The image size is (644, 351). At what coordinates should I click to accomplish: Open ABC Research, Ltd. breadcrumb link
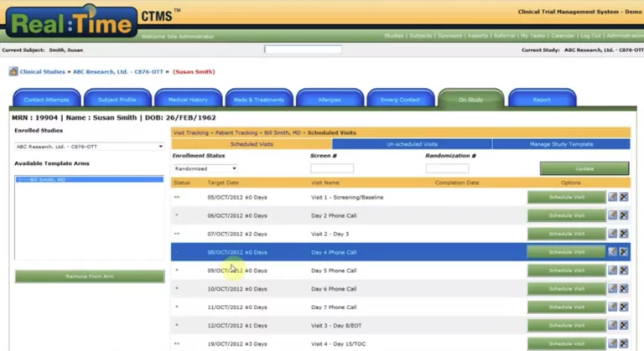pyautogui.click(x=118, y=71)
